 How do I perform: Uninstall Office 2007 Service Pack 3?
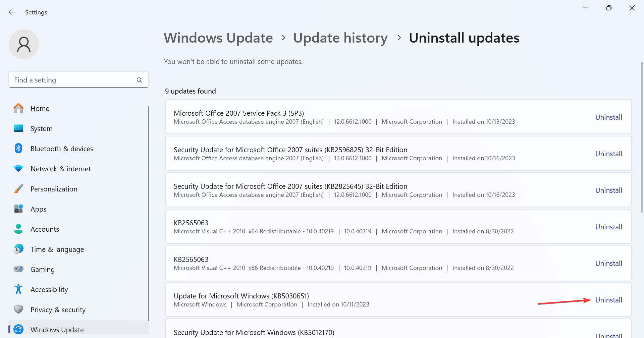[608, 117]
